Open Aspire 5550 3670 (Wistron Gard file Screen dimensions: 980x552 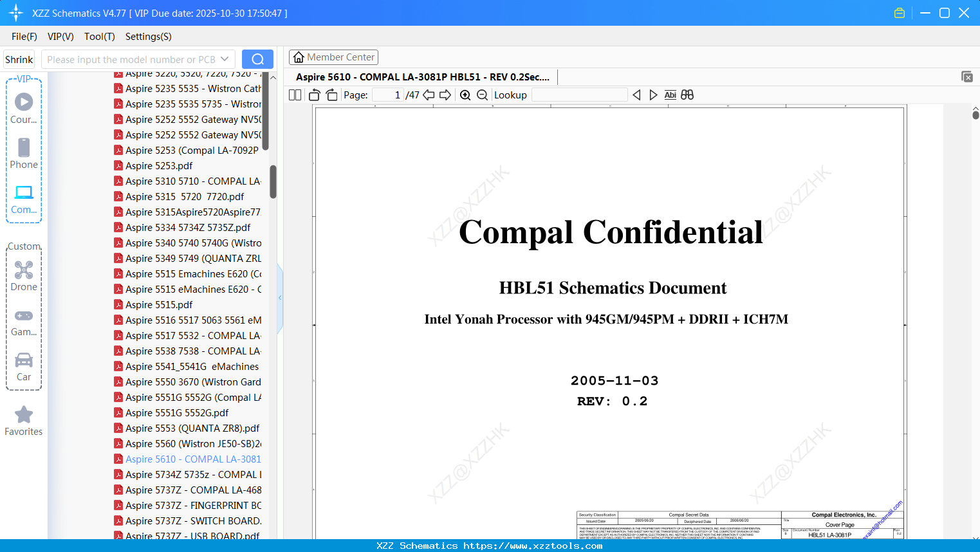[x=188, y=382]
